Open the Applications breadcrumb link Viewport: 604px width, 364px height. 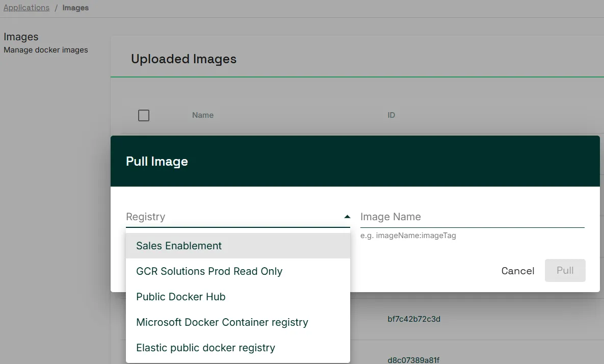click(x=27, y=8)
